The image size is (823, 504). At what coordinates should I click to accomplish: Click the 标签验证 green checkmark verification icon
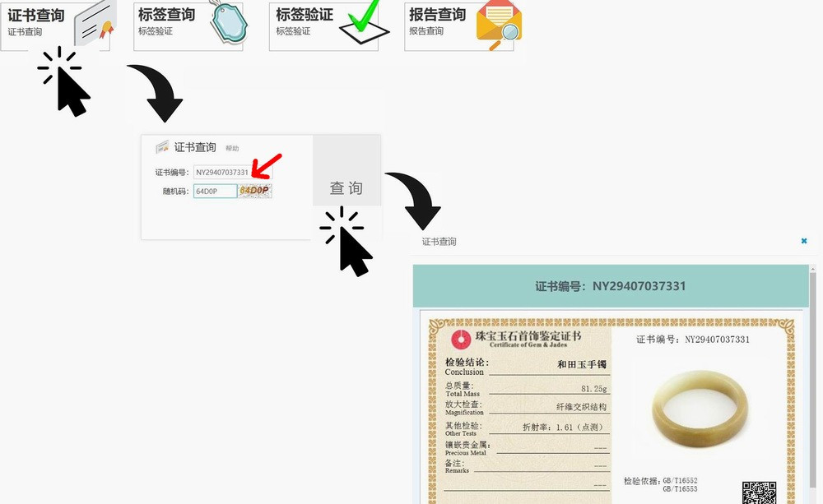(x=362, y=26)
